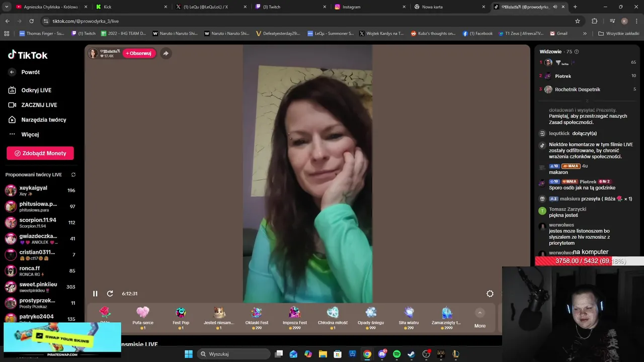Open prostyprzek... suggested live stream
Viewport: 644px width, 362px height.
40,303
